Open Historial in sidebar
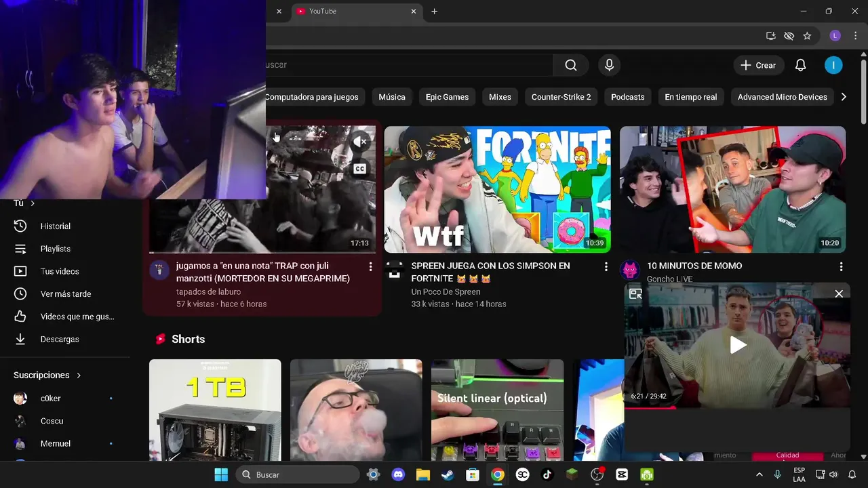Viewport: 868px width, 488px height. coord(65,226)
